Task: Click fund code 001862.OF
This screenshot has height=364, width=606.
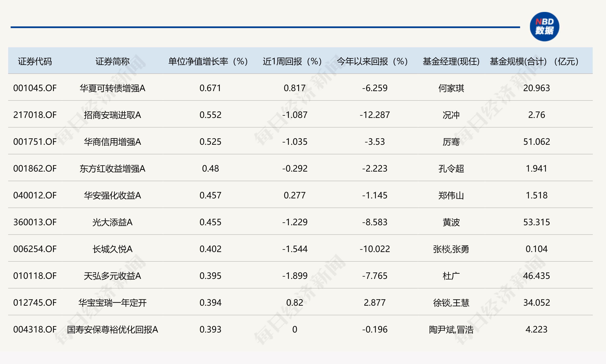Action: (x=35, y=169)
